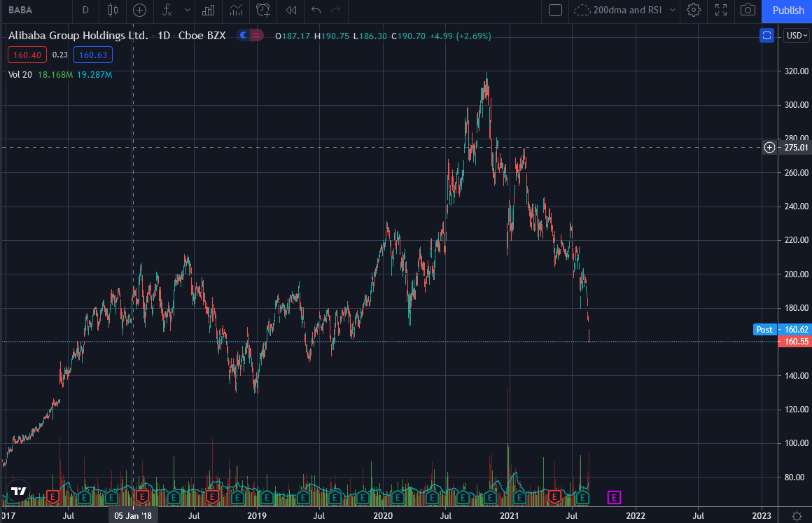Enter fullscreen mode for the chart
The width and height of the screenshot is (812, 523).
pos(721,10)
